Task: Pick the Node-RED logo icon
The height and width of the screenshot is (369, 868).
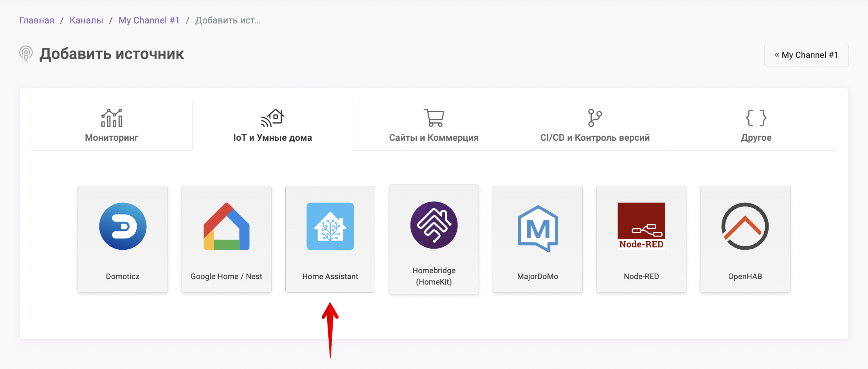Action: 641,226
